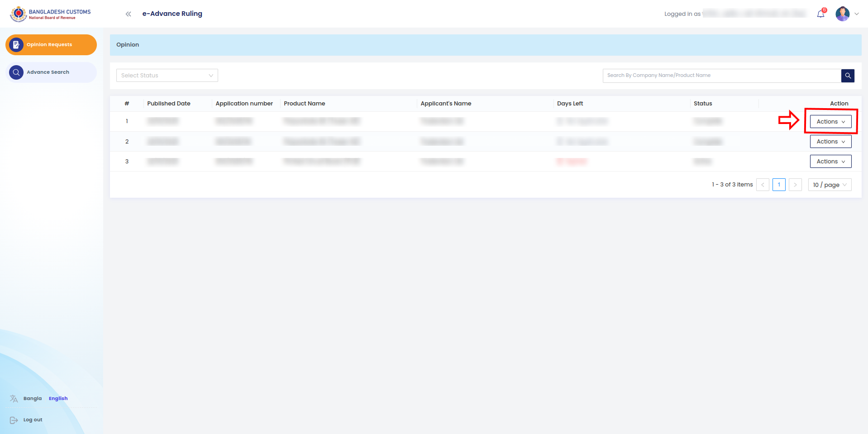This screenshot has height=434, width=868.
Task: Click the Log out link
Action: tap(33, 420)
